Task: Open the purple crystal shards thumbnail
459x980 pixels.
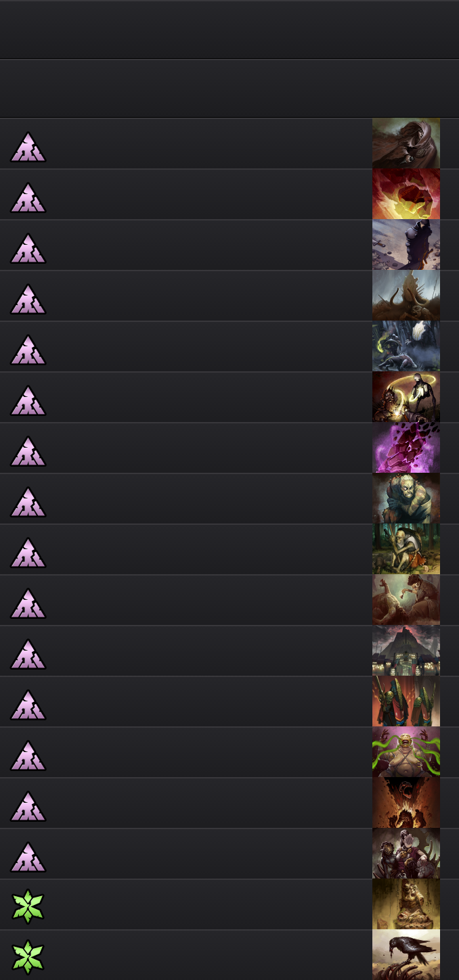Action: [x=406, y=448]
